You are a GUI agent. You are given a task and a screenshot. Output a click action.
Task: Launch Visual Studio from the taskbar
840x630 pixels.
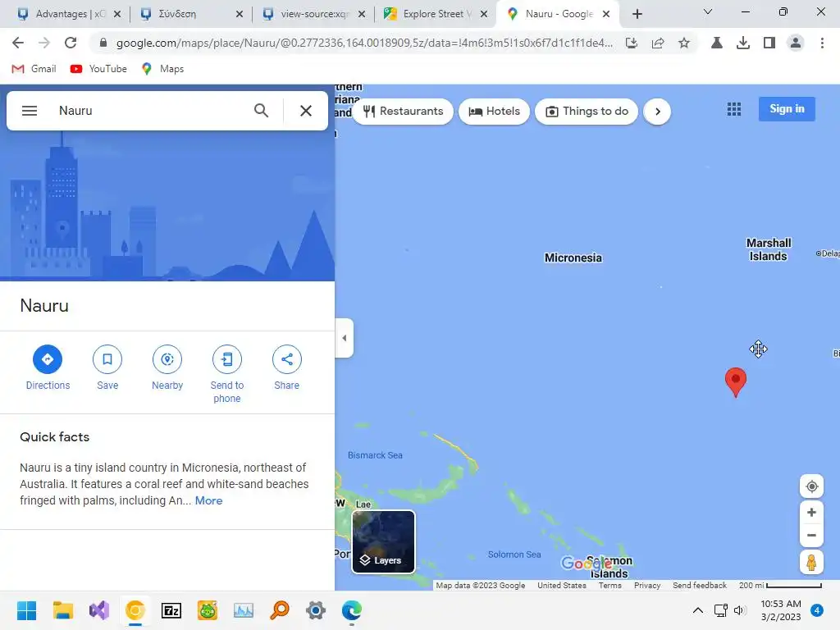pos(99,610)
